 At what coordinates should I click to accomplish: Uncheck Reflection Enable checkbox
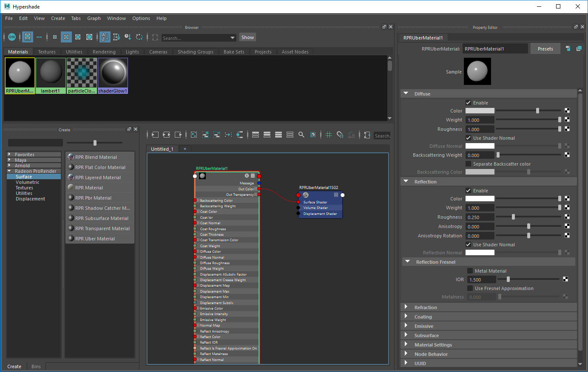pos(468,191)
